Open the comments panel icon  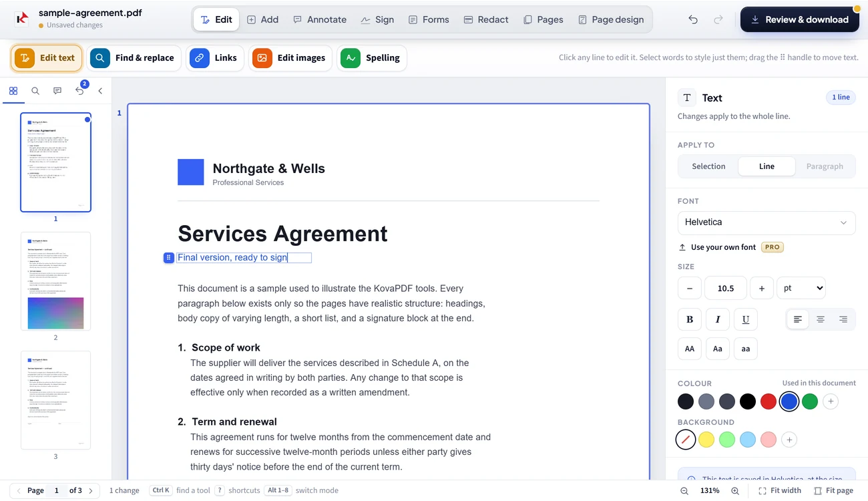[57, 91]
